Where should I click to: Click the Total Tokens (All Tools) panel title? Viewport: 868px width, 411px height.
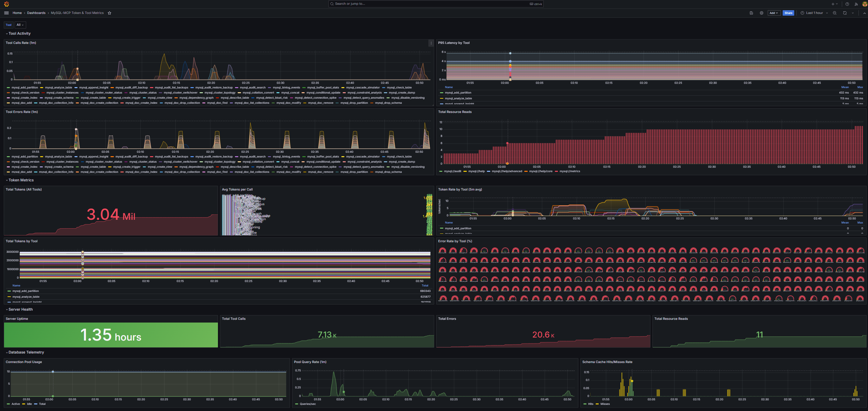tap(24, 190)
